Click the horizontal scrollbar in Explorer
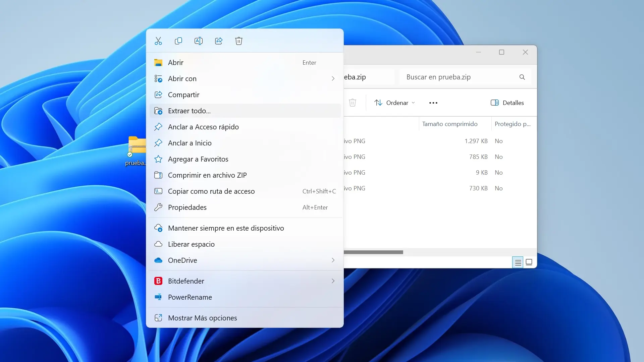Viewport: 644px width, 362px height. click(373, 252)
